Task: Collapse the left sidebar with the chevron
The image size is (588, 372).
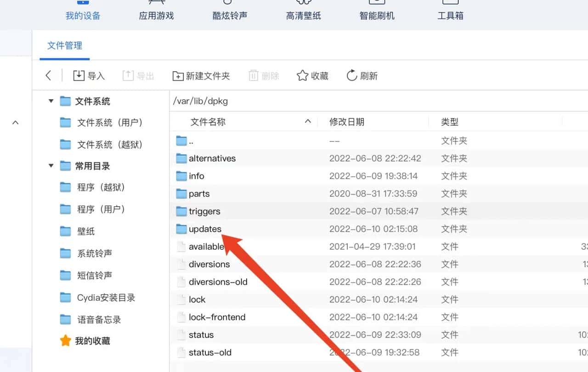Action: pyautogui.click(x=16, y=123)
